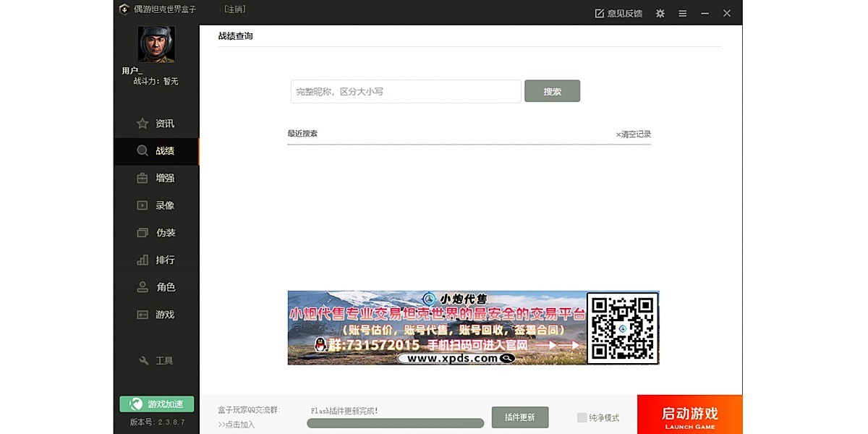868x434 pixels.
Task: Open the 增强 enhancement panel
Action: 156,178
